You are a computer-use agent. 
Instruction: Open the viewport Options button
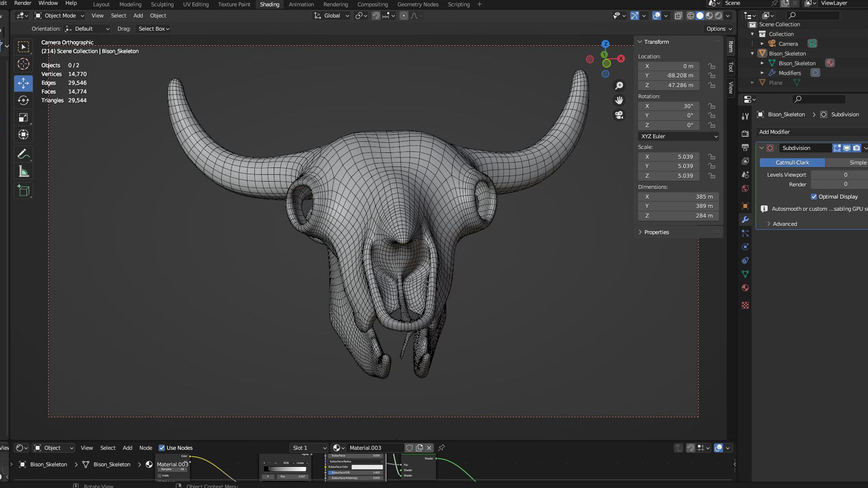pyautogui.click(x=719, y=29)
